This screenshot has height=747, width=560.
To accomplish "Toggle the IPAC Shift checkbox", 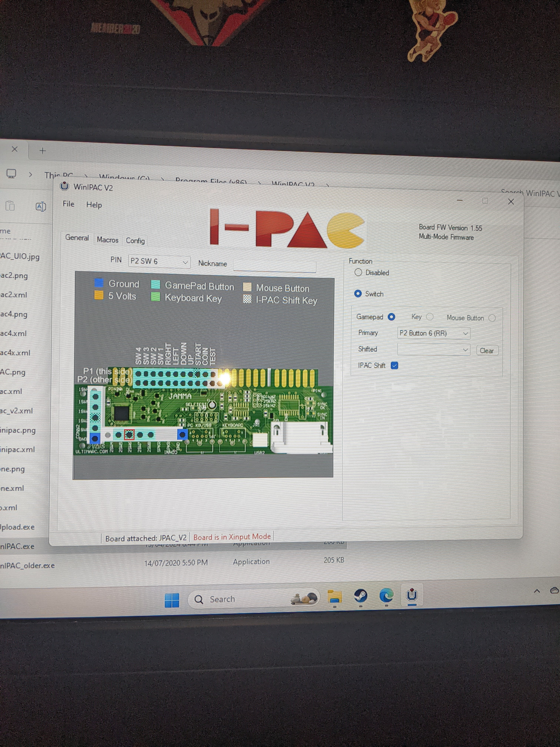I will point(394,365).
